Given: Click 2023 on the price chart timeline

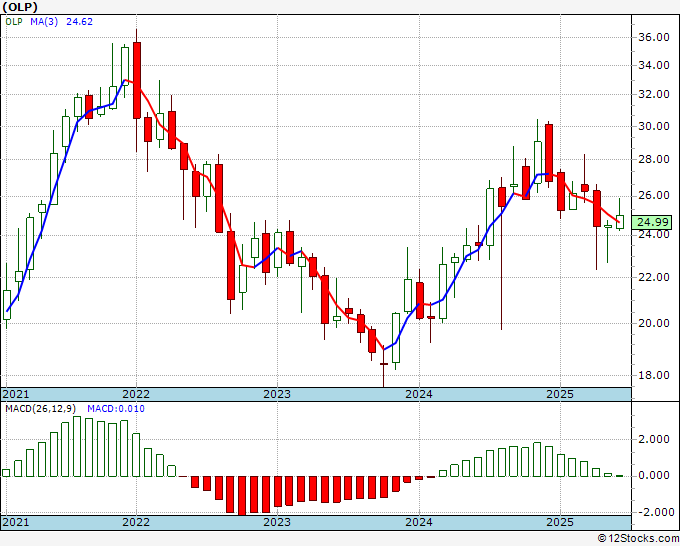Looking at the screenshot, I should pos(277,394).
